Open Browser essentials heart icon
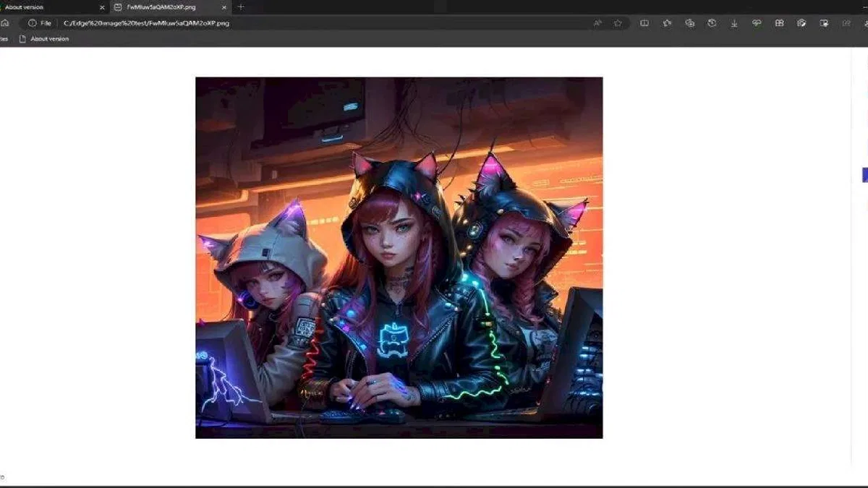This screenshot has width=868, height=488. [757, 23]
